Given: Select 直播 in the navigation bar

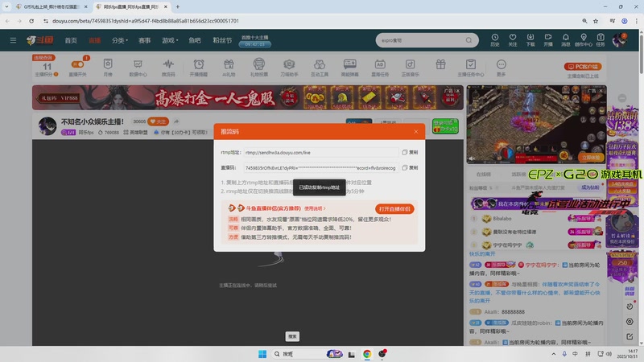Looking at the screenshot, I should 94,40.
